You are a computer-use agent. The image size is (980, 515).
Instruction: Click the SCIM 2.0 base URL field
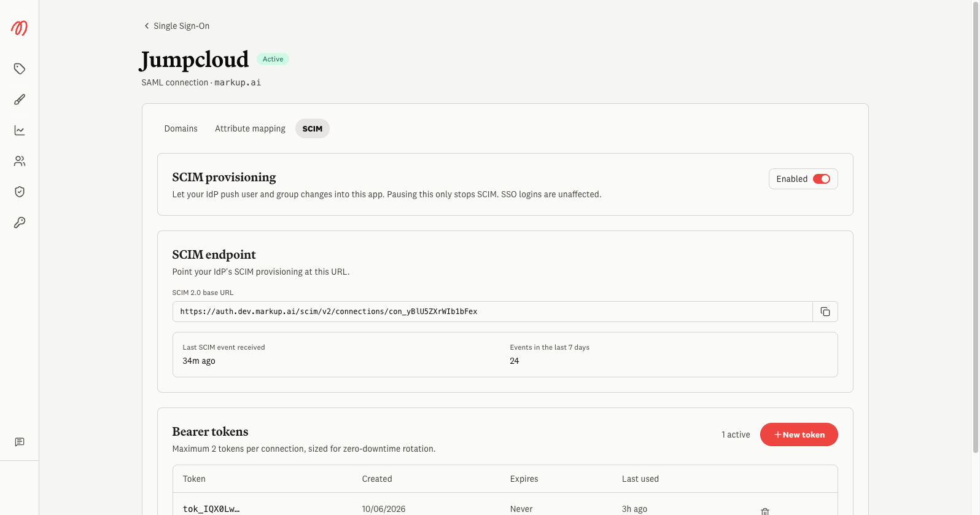(x=492, y=312)
